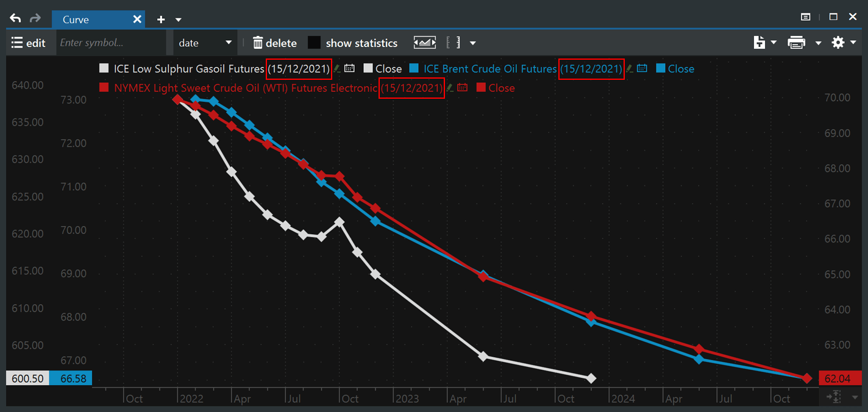Click the Brent Crude date (15/12/2021)
Viewport: 868px width, 412px height.
click(592, 69)
